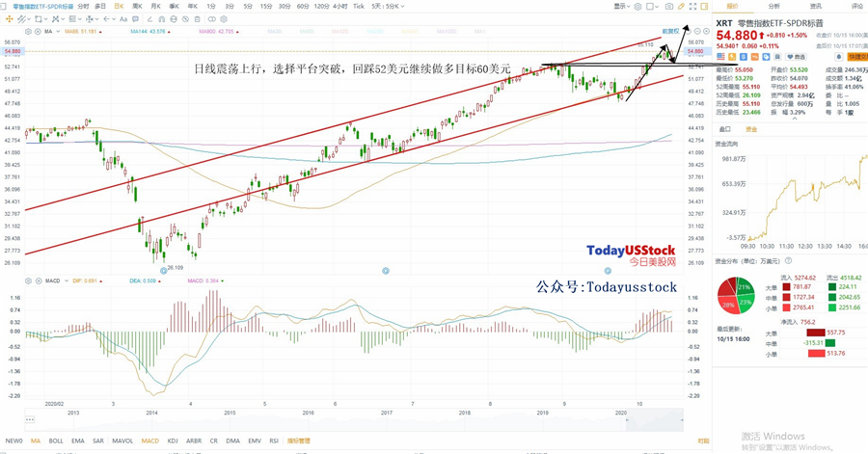This screenshot has width=868, height=454.
Task: Zoom out the chart with the minus button
Action: tap(697, 31)
